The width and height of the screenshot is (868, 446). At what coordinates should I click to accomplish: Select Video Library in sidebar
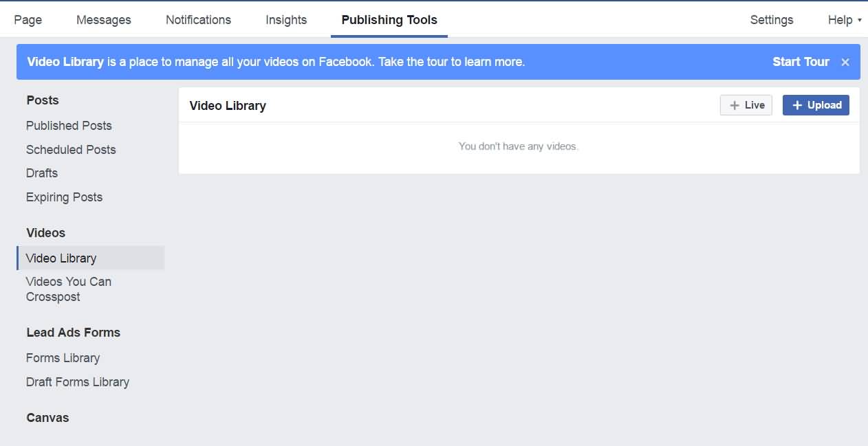point(91,258)
